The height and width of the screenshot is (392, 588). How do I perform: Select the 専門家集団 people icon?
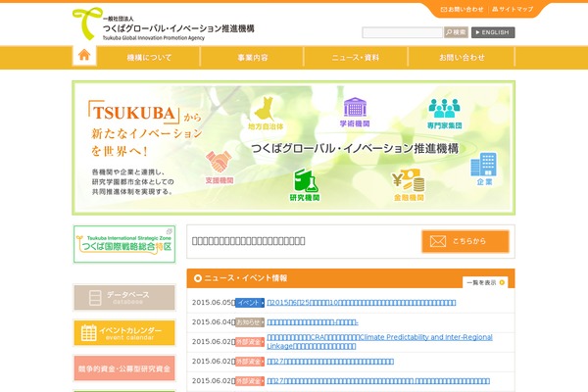444,114
